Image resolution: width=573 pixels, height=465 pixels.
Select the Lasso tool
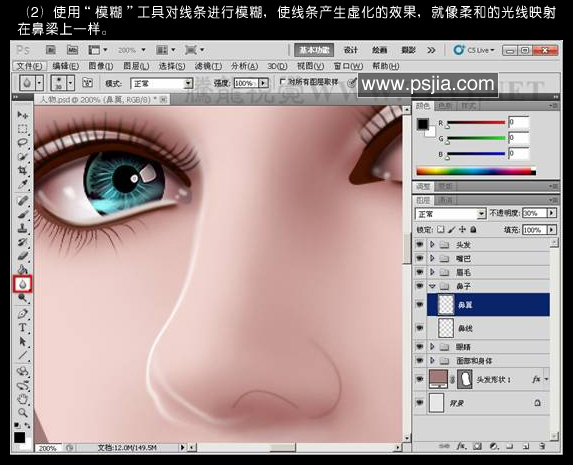click(23, 143)
